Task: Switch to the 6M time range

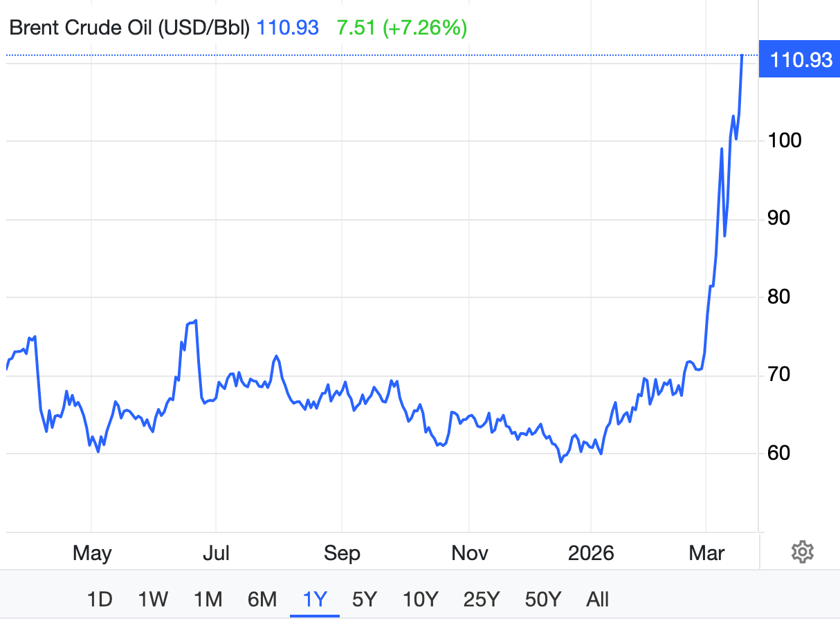Action: 262,599
